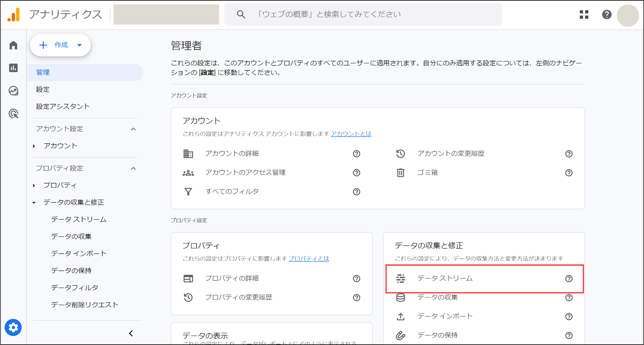Open the user profile avatar
The height and width of the screenshot is (345, 644).
(628, 15)
